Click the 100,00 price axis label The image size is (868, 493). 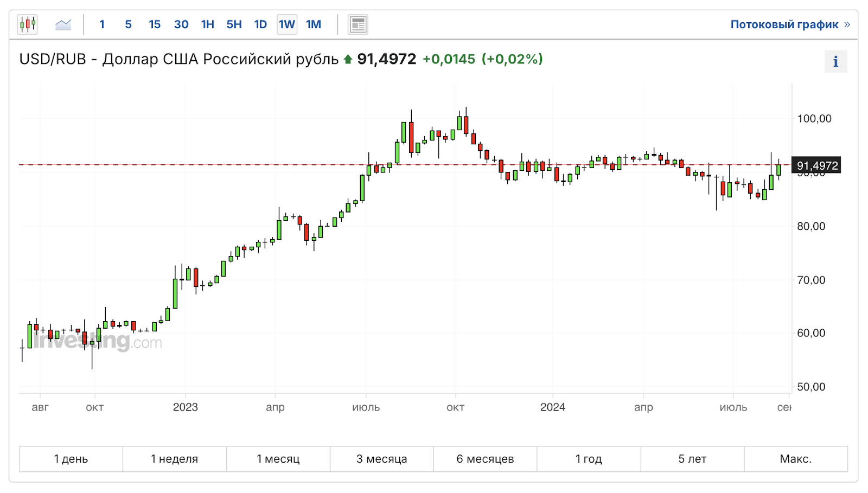814,119
